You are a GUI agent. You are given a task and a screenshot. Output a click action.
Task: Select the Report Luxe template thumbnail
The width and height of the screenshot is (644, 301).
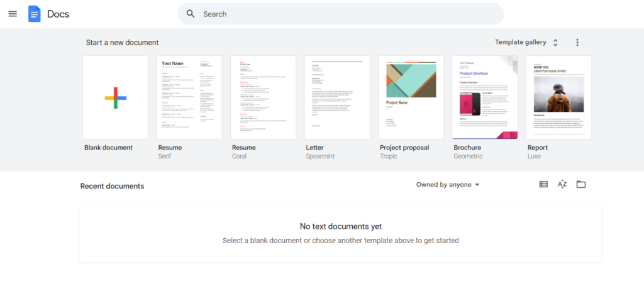558,97
